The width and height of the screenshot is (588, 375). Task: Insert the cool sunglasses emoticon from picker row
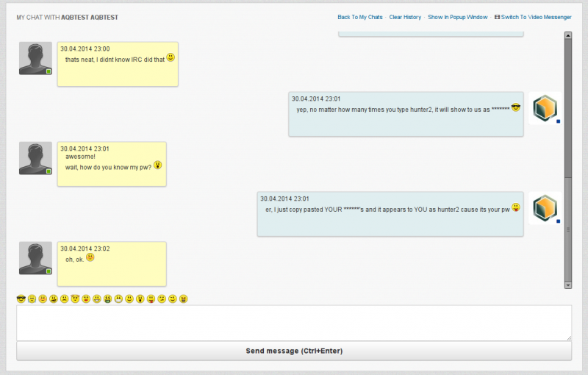[x=21, y=299]
